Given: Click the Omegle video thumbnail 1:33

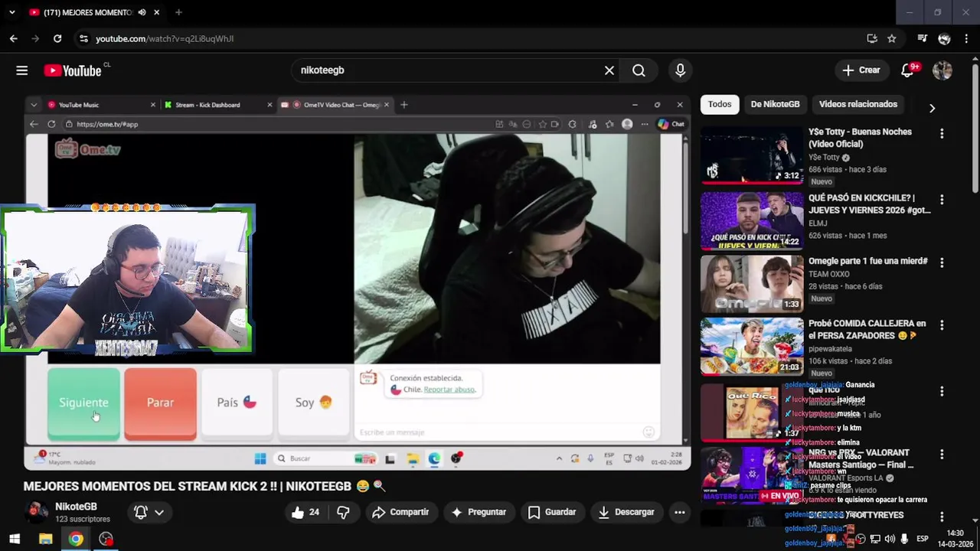Looking at the screenshot, I should click(x=752, y=284).
